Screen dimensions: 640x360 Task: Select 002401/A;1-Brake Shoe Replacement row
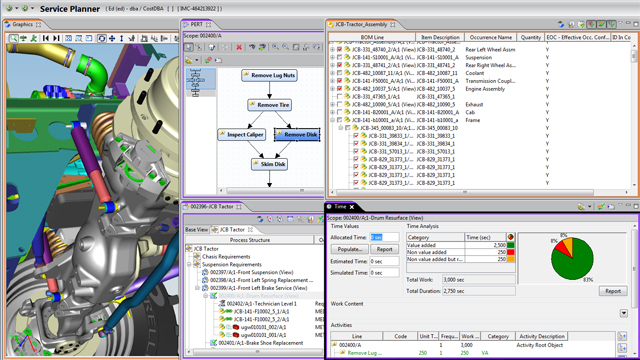(x=257, y=343)
